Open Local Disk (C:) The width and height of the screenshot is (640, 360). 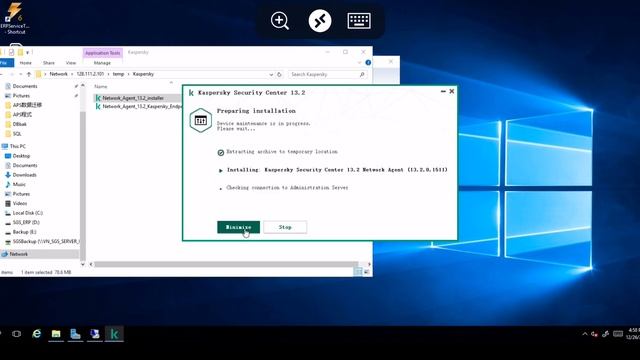pyautogui.click(x=27, y=213)
